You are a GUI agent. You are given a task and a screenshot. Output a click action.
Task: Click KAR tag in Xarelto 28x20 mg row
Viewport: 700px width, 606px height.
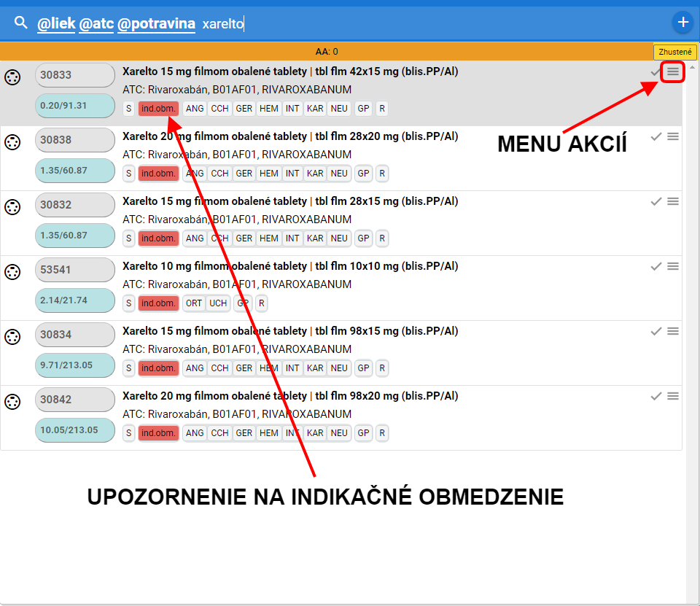pos(315,174)
